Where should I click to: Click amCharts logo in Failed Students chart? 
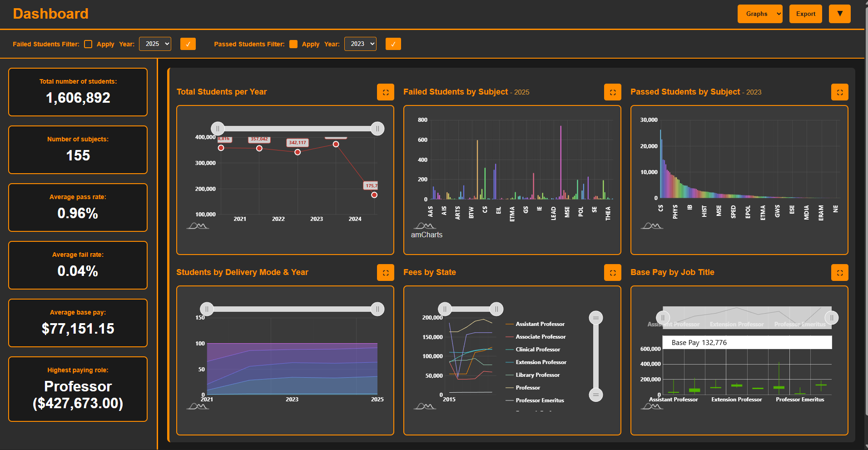click(x=425, y=226)
